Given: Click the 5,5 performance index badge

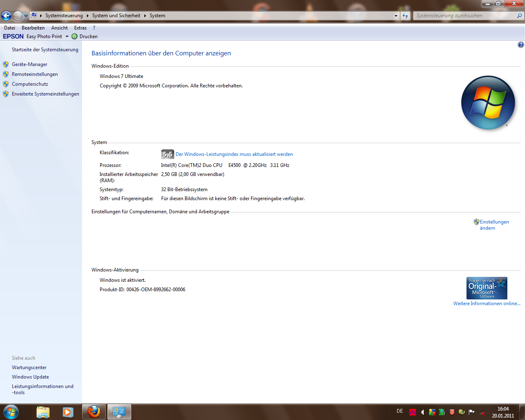Looking at the screenshot, I should (167, 154).
